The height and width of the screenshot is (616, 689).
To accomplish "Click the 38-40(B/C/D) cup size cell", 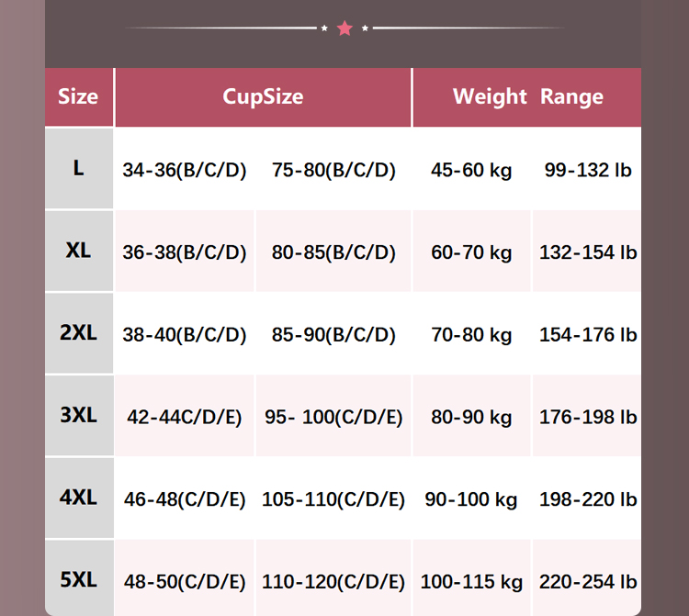I will point(185,335).
